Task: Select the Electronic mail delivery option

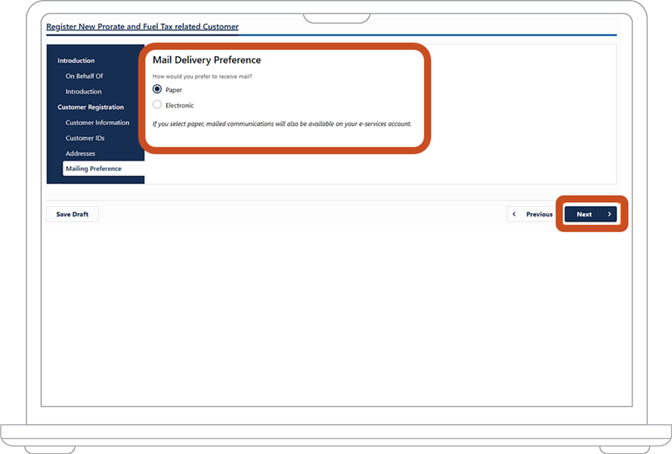Action: (157, 105)
